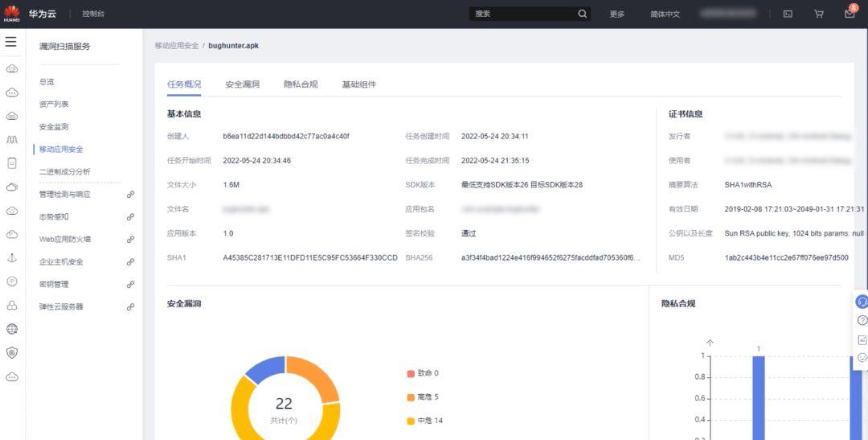Open the hamburger service list menu
Image resolution: width=868 pixels, height=440 pixels.
coord(11,42)
